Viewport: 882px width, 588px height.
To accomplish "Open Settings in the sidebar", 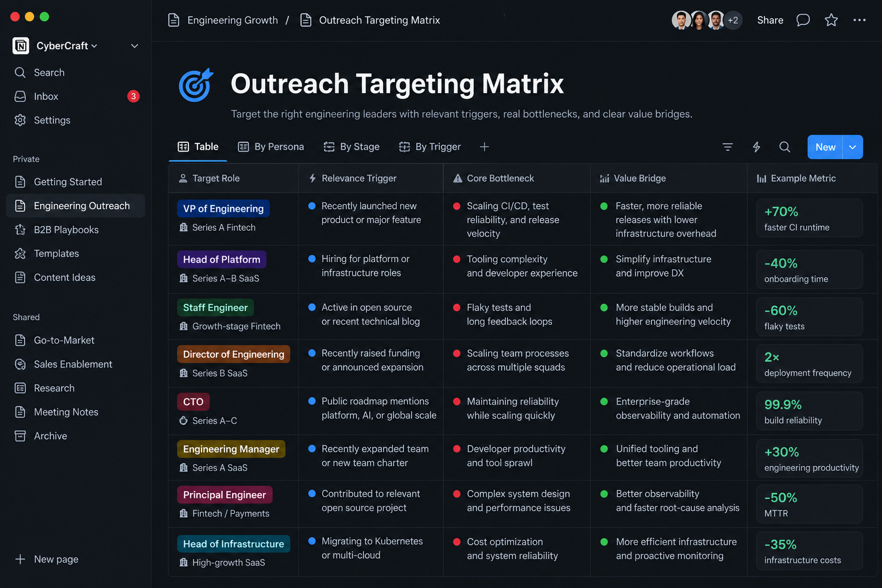I will [76, 120].
